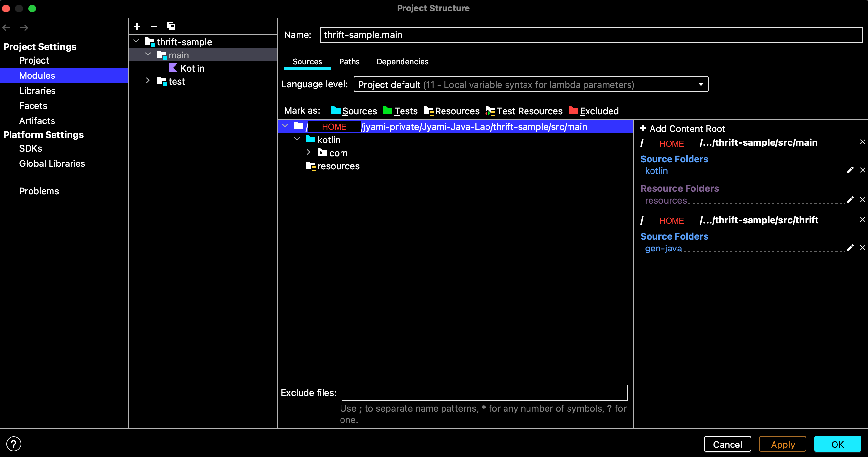Open help with question mark icon
Screen dimensions: 868x457
14,444
